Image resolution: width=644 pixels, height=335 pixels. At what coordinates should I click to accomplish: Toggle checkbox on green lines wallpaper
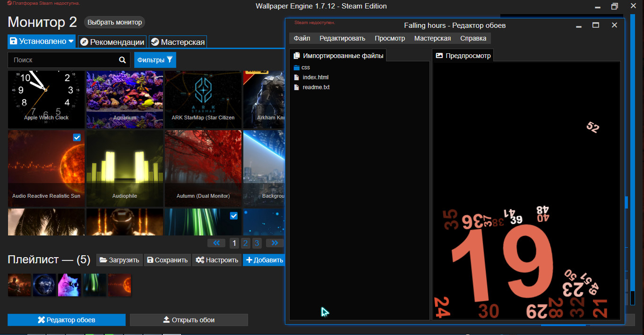(233, 216)
